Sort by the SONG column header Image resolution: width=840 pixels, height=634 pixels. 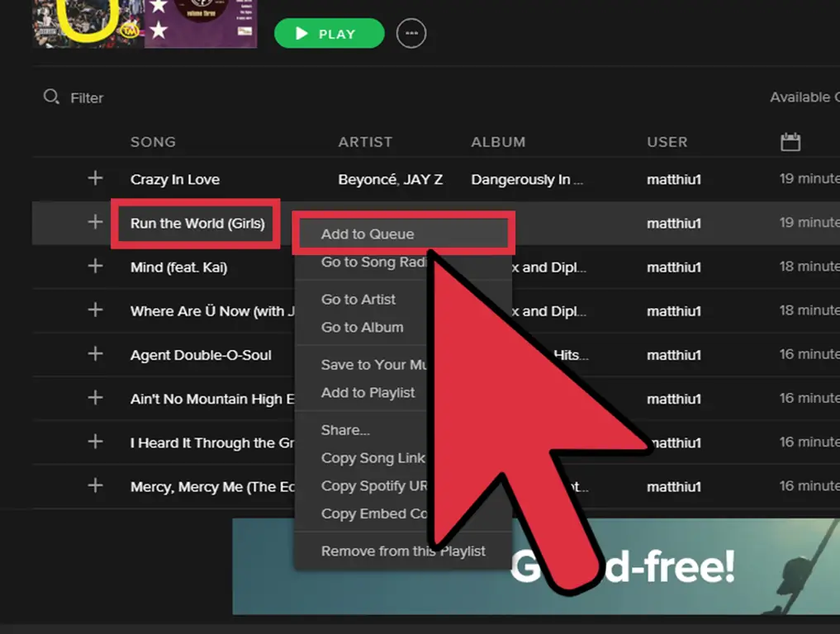(x=153, y=142)
